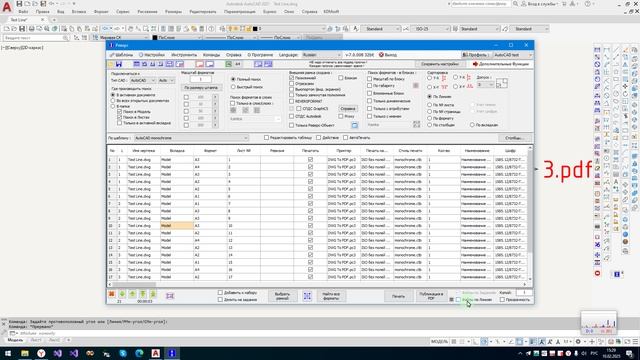Click the Выбрать рамкой button
Viewport: 640px width, 360px height.
point(282,296)
